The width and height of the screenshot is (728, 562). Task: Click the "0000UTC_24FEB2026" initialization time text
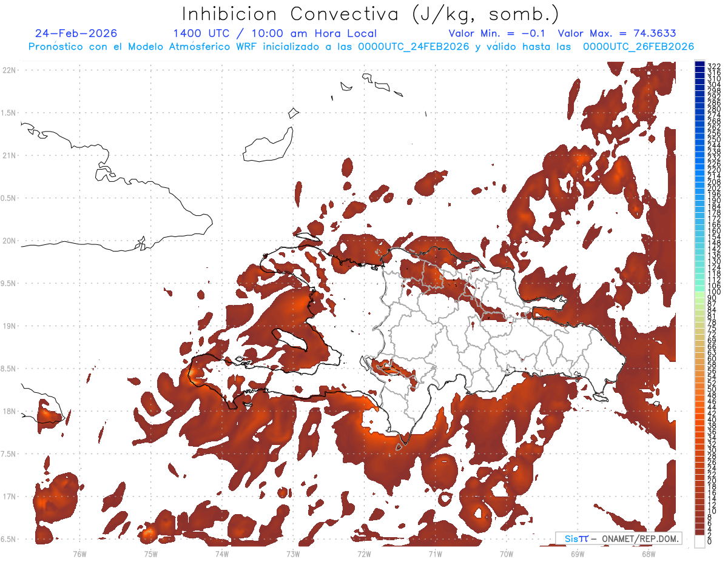click(414, 47)
